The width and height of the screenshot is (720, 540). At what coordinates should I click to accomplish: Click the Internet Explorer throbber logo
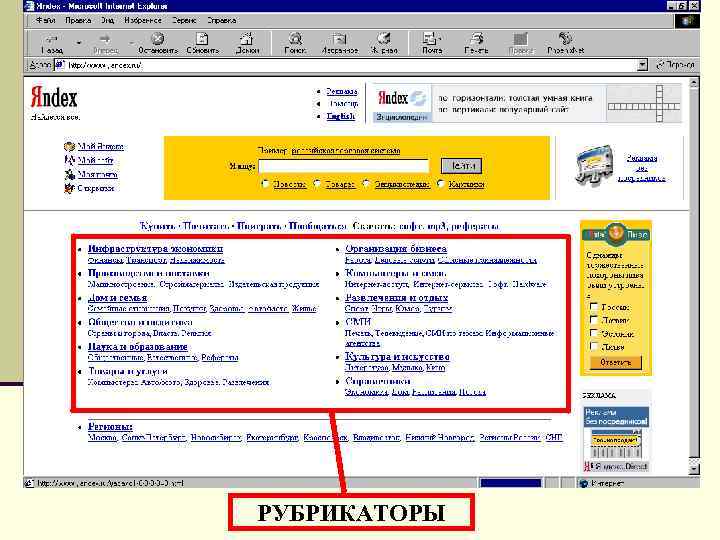[x=687, y=21]
